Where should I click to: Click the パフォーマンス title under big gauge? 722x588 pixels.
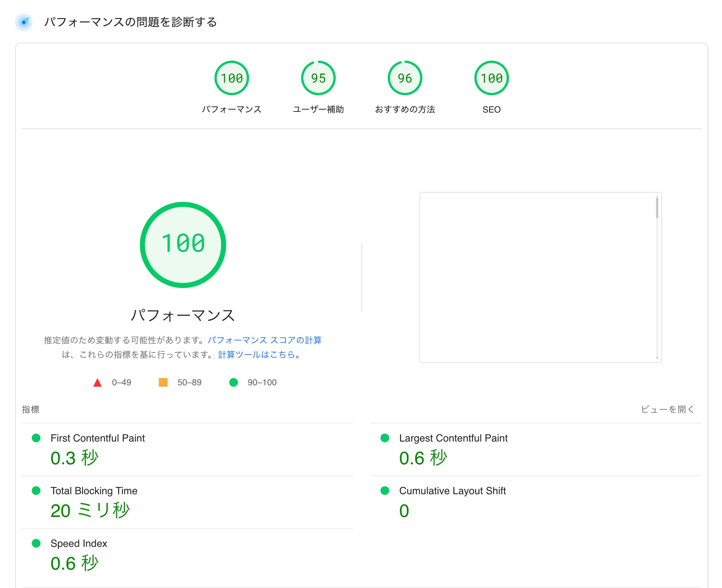183,315
